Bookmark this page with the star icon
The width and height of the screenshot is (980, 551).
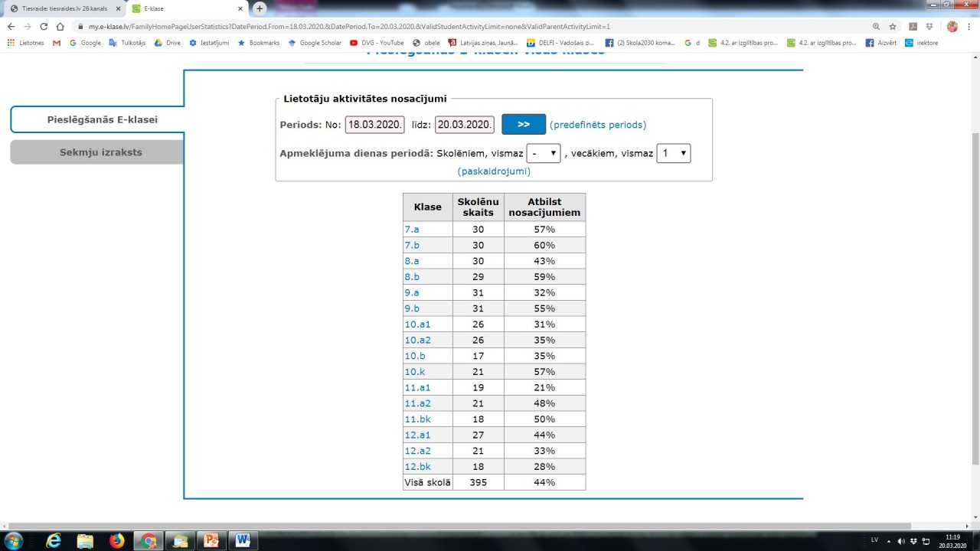click(893, 26)
